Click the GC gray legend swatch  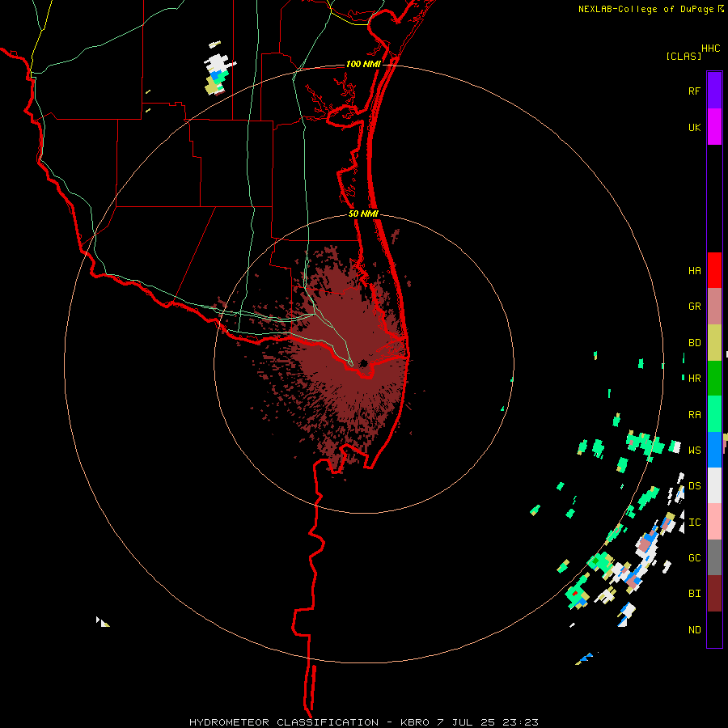click(714, 557)
